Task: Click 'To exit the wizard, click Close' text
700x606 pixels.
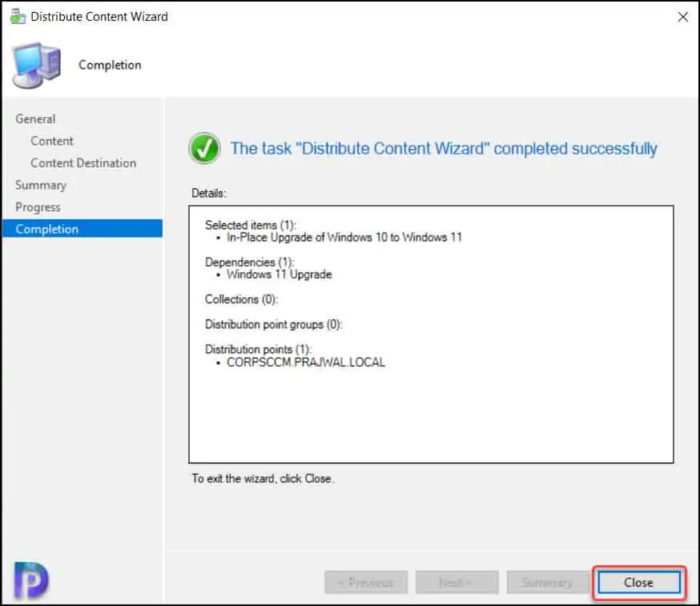Action: (263, 479)
